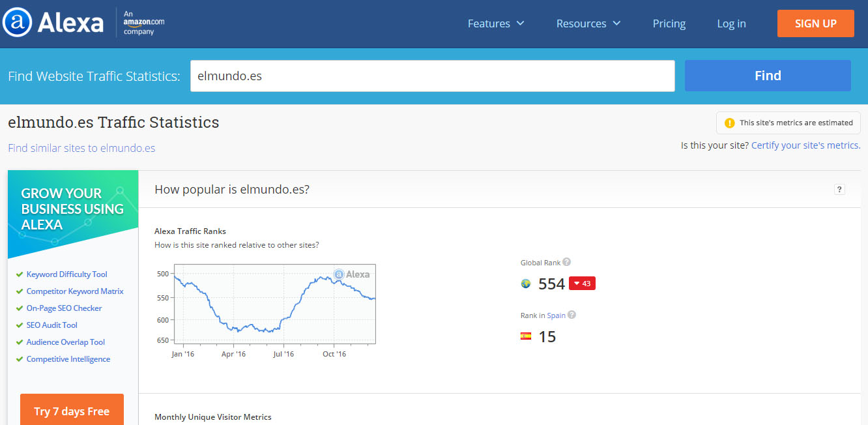Open the Rank in Spain help icon
This screenshot has height=425, width=868.
(571, 315)
